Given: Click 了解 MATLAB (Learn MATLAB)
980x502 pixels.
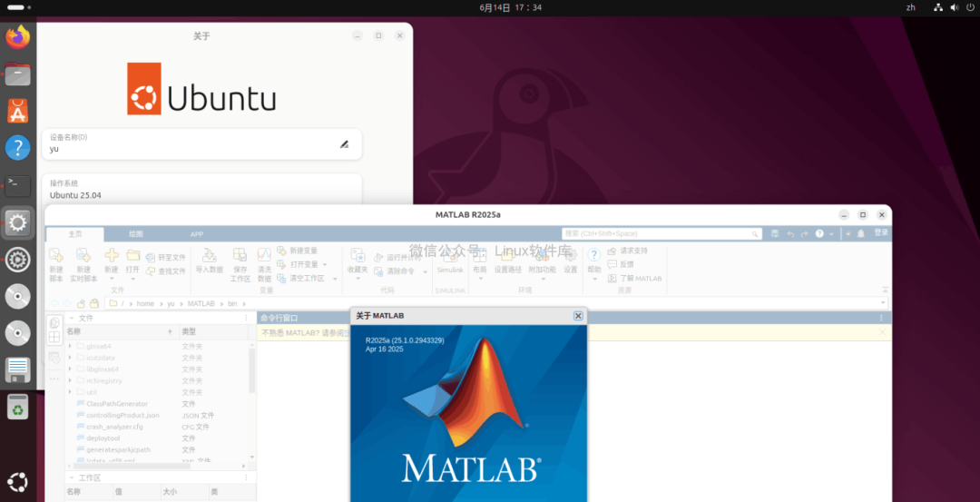Looking at the screenshot, I should click(634, 278).
